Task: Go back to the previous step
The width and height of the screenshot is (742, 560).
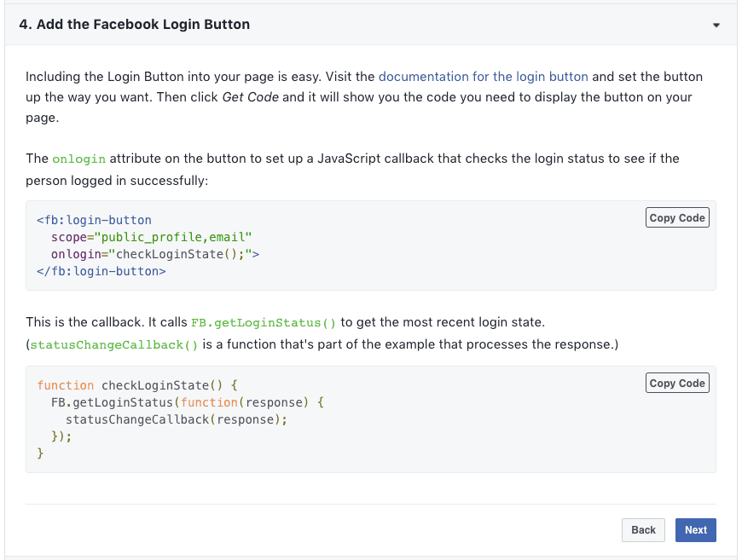Action: 643,530
